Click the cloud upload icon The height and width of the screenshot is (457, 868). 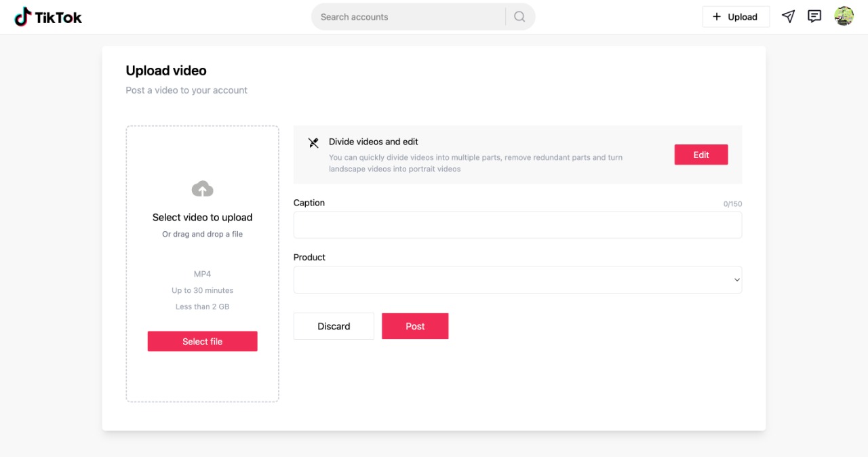pyautogui.click(x=202, y=188)
